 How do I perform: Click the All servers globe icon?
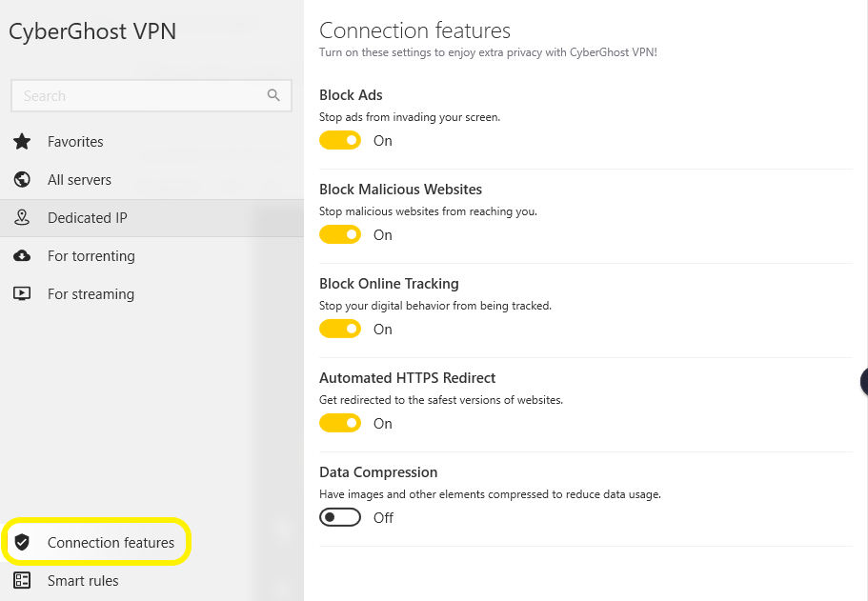click(22, 179)
